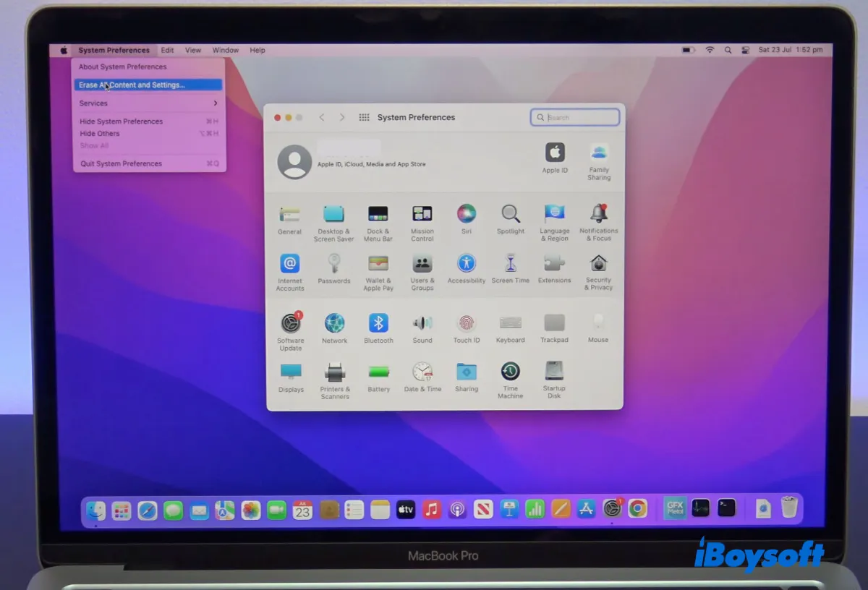Open the Network preference pane

pyautogui.click(x=334, y=323)
